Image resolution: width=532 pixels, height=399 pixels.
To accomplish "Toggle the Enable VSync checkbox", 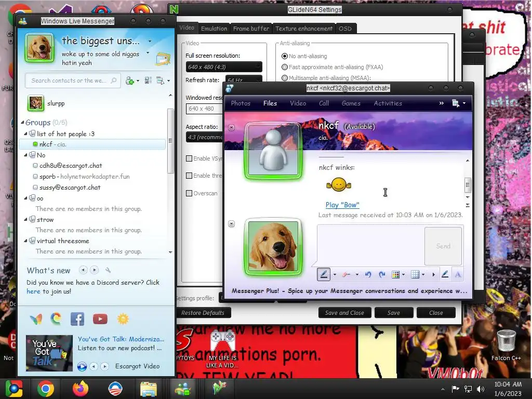I will [189, 158].
